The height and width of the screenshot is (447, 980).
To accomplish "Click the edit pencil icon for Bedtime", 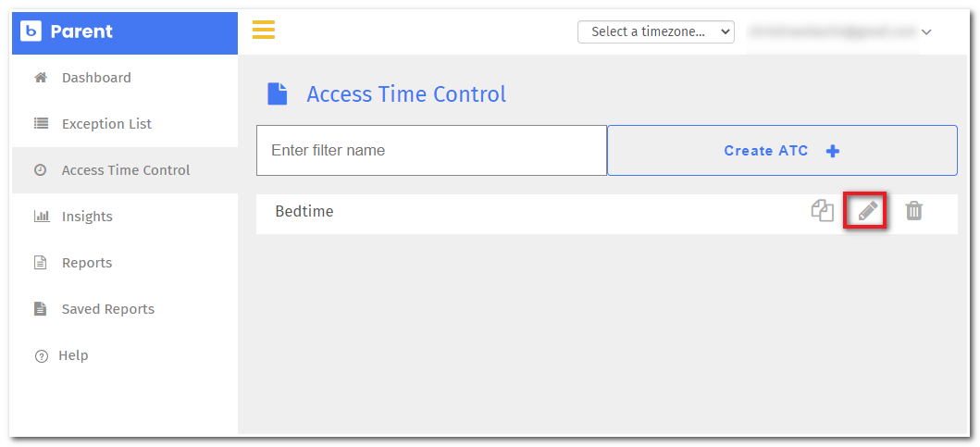I will 867,211.
